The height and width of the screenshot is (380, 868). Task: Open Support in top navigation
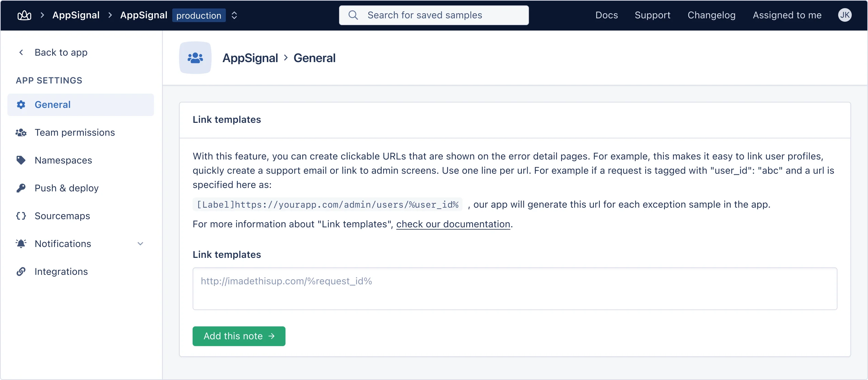652,15
